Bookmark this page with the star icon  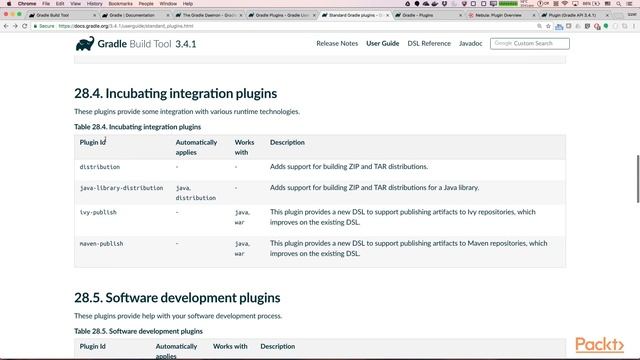point(548,26)
